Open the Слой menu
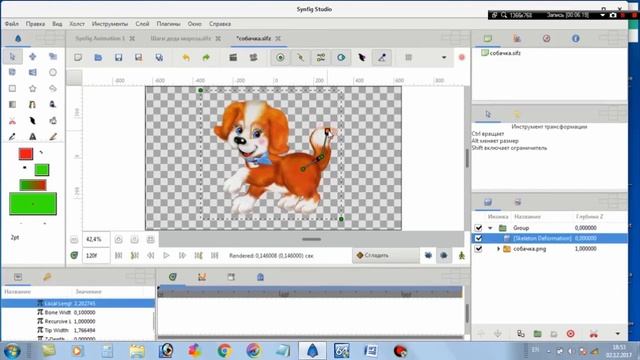The width and height of the screenshot is (640, 360). click(x=142, y=24)
